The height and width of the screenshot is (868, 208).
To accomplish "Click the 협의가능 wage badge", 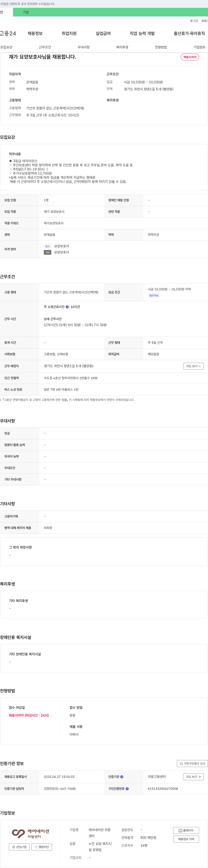I will click(x=154, y=296).
